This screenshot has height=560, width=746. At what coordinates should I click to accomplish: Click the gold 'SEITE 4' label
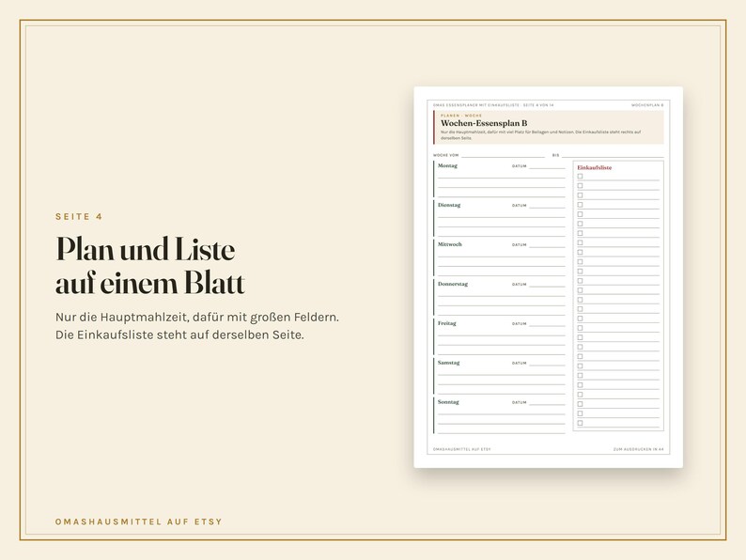79,217
